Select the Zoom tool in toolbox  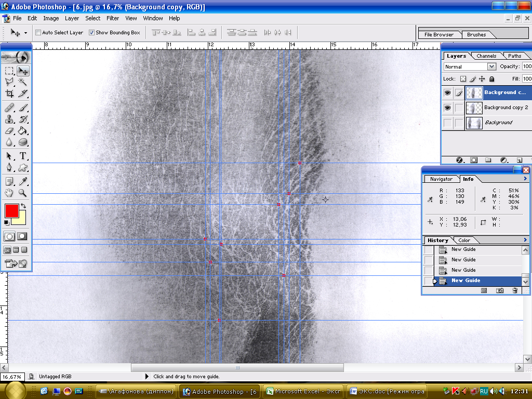point(23,193)
